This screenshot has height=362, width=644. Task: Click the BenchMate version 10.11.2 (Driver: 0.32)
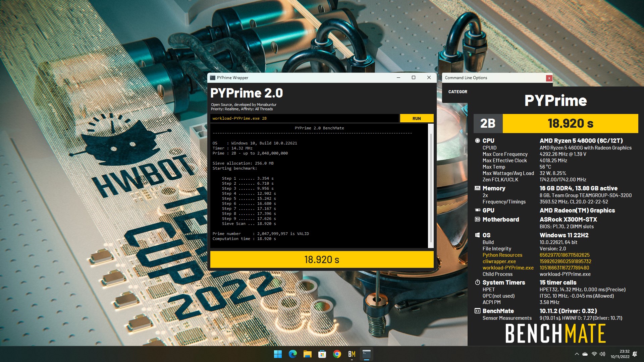pos(568,311)
